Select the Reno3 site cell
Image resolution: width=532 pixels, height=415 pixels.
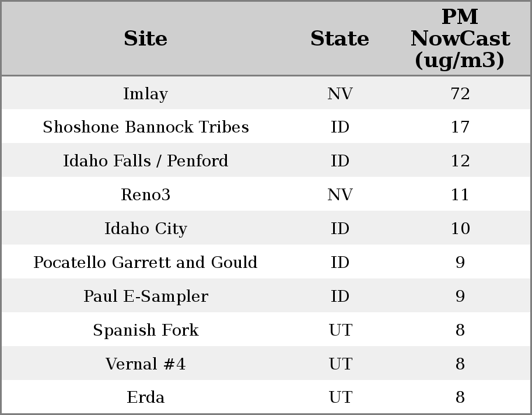[x=145, y=195]
